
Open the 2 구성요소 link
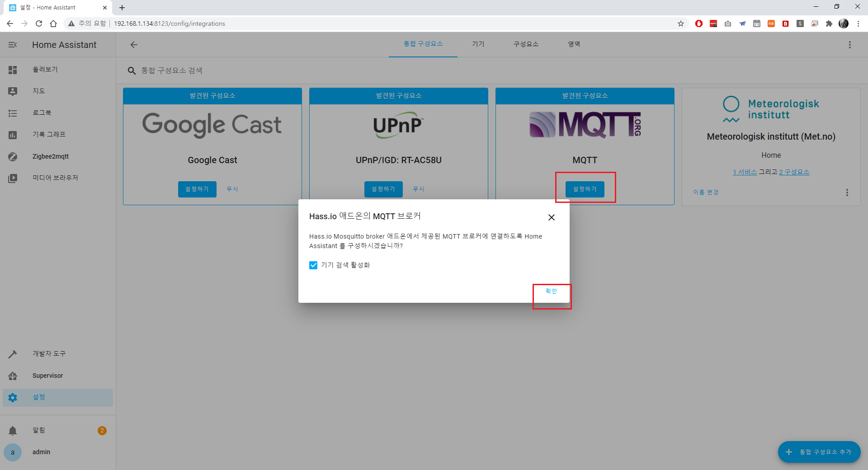click(x=794, y=172)
